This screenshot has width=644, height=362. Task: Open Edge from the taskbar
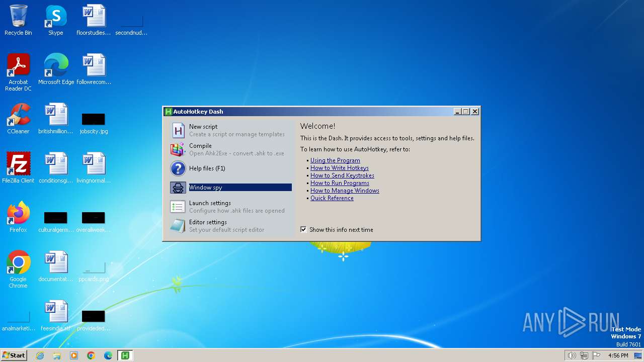click(108, 355)
